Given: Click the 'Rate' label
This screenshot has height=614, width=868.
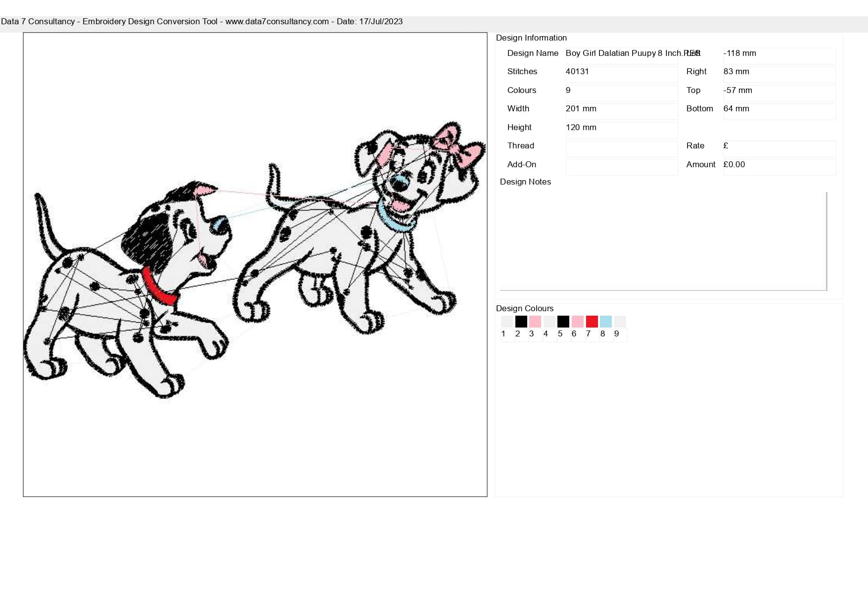Looking at the screenshot, I should (695, 145).
